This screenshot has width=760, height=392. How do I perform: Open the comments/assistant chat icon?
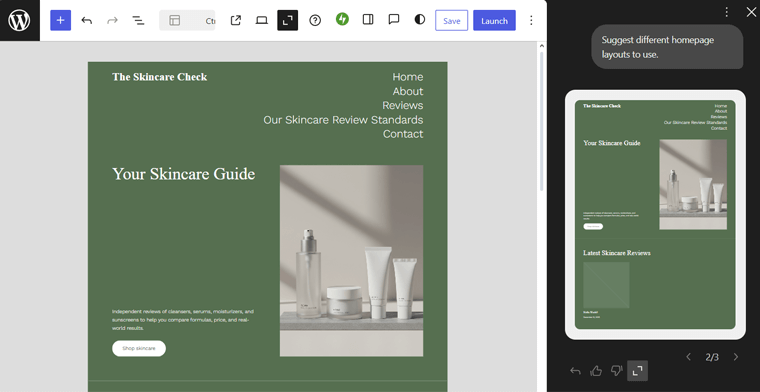click(x=394, y=19)
